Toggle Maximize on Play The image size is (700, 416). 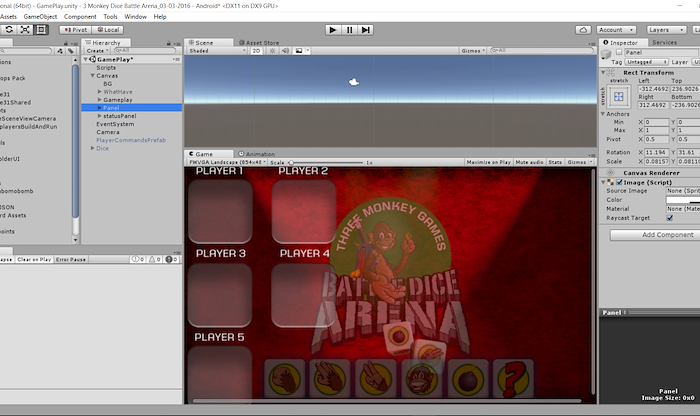click(488, 162)
